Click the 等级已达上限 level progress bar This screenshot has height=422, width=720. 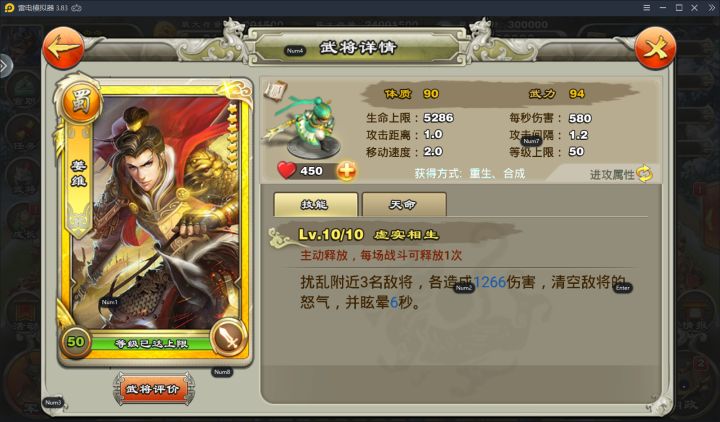pyautogui.click(x=152, y=343)
